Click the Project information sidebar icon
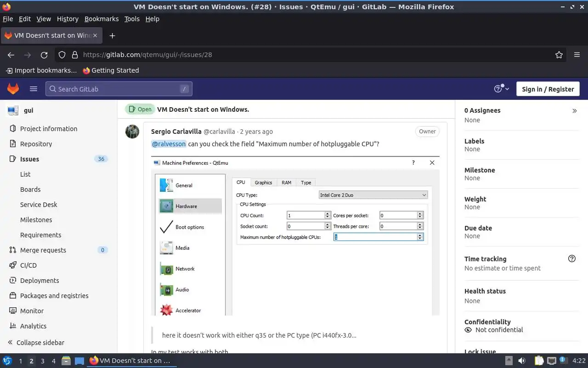The image size is (588, 368). pyautogui.click(x=13, y=129)
